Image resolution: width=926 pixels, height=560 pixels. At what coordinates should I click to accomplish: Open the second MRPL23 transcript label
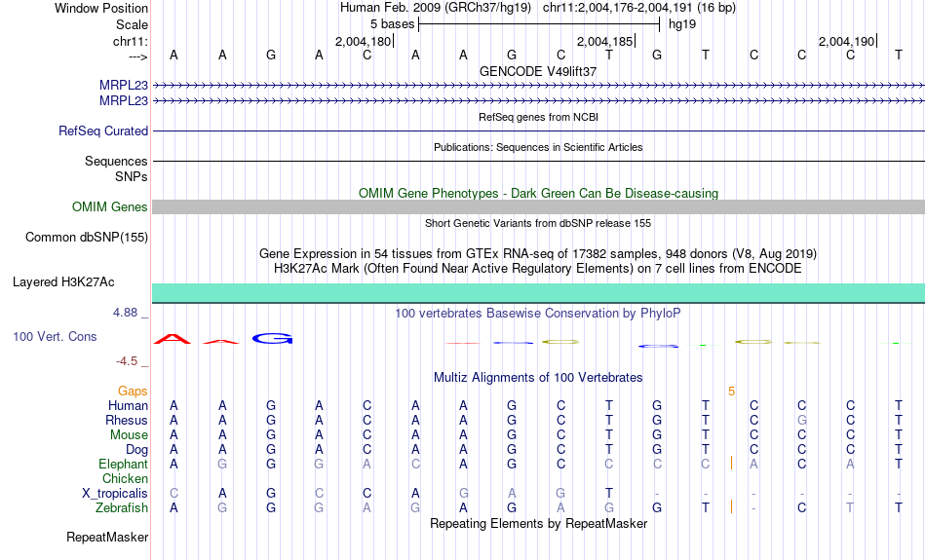pos(124,101)
